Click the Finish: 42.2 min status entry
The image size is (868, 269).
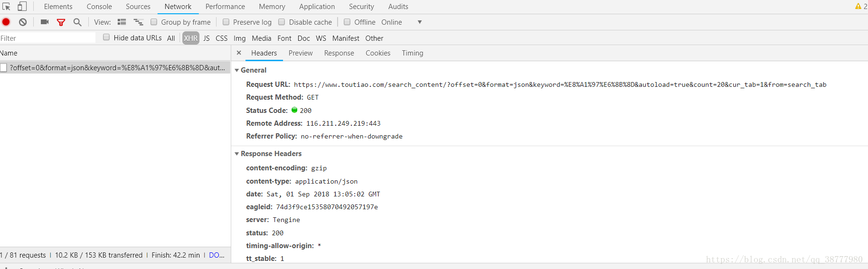(x=176, y=255)
